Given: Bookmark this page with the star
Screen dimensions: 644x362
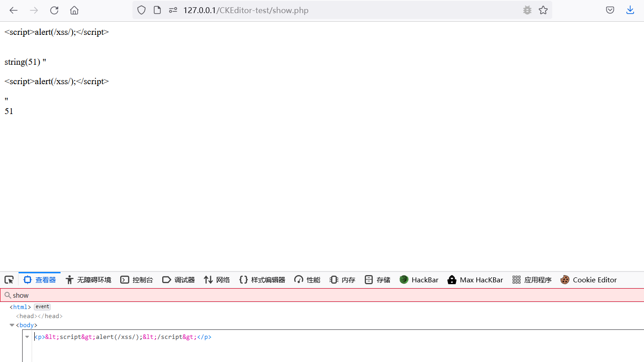Looking at the screenshot, I should tap(543, 10).
